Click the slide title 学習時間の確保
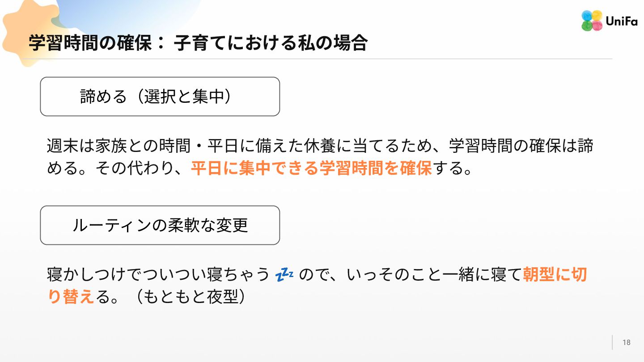 pyautogui.click(x=91, y=43)
